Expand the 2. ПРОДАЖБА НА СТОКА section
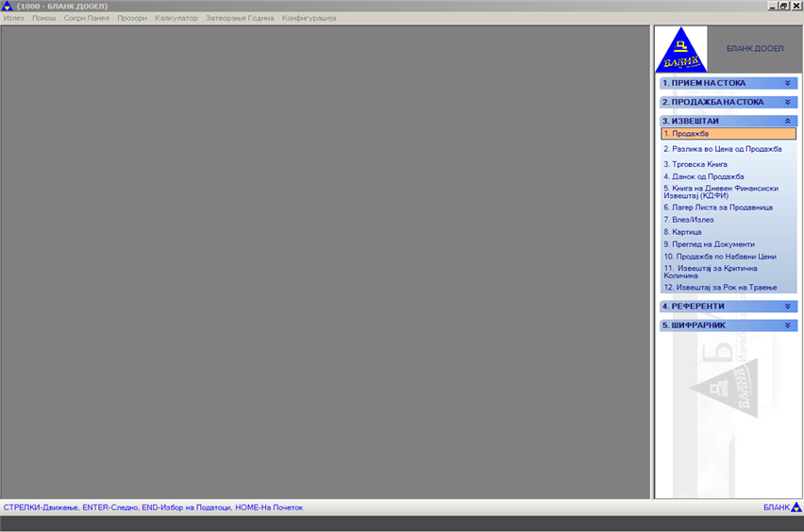 click(787, 102)
